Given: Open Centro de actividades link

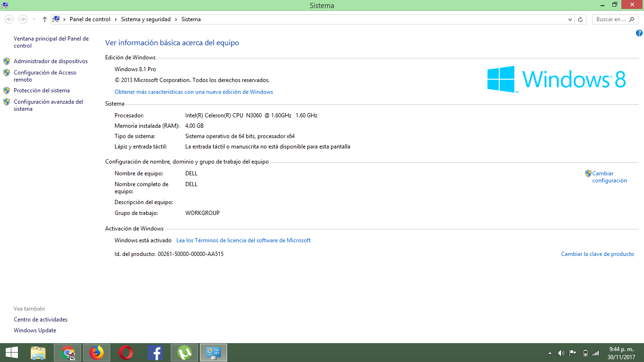Looking at the screenshot, I should point(41,320).
